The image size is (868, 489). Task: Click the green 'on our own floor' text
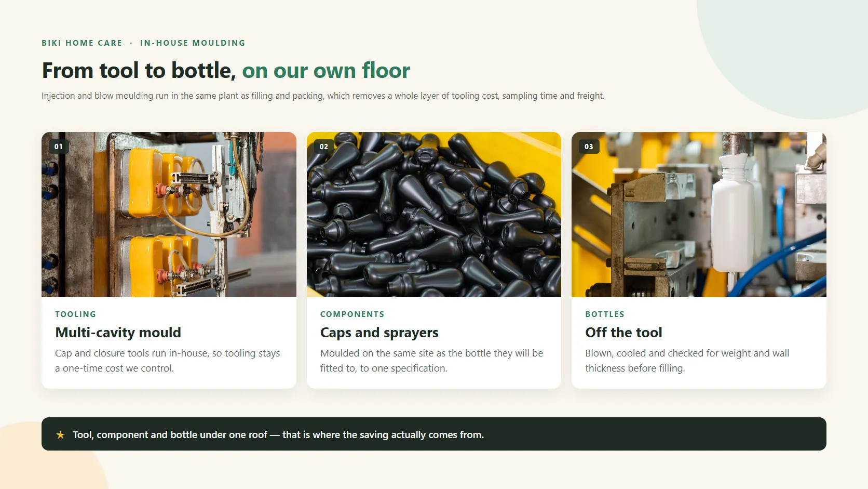(x=326, y=71)
